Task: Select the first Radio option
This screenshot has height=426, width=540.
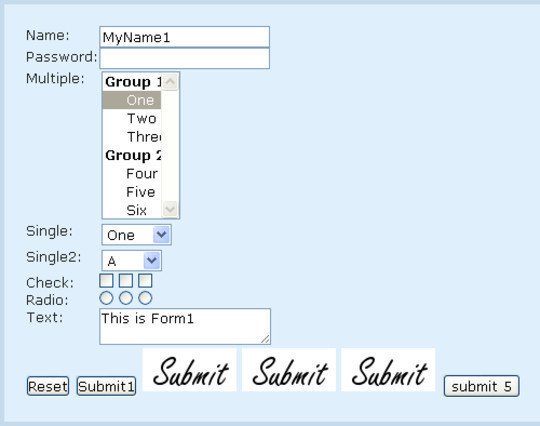Action: (x=106, y=298)
